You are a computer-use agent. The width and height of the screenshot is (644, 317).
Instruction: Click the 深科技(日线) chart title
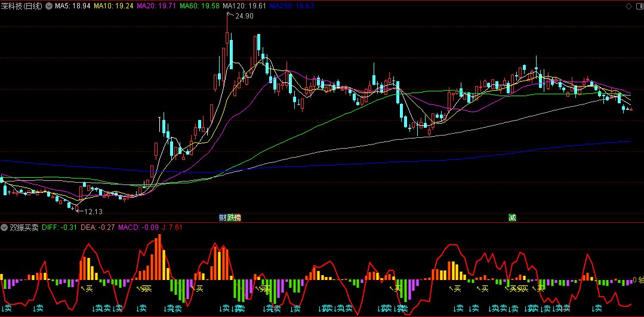pyautogui.click(x=22, y=6)
